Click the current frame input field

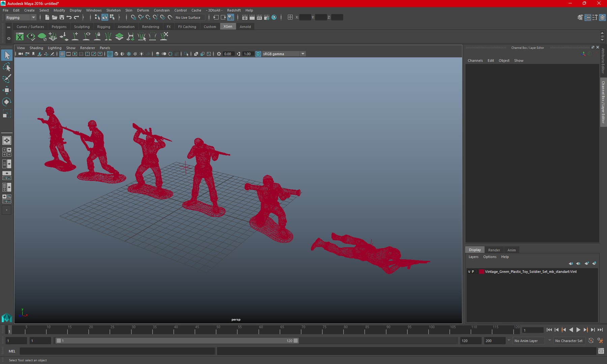point(533,330)
